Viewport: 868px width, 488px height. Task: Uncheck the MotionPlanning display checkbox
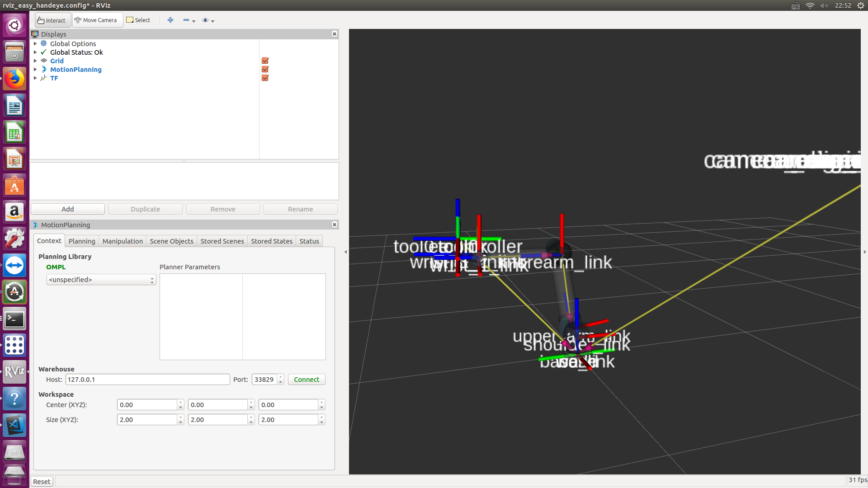(265, 69)
